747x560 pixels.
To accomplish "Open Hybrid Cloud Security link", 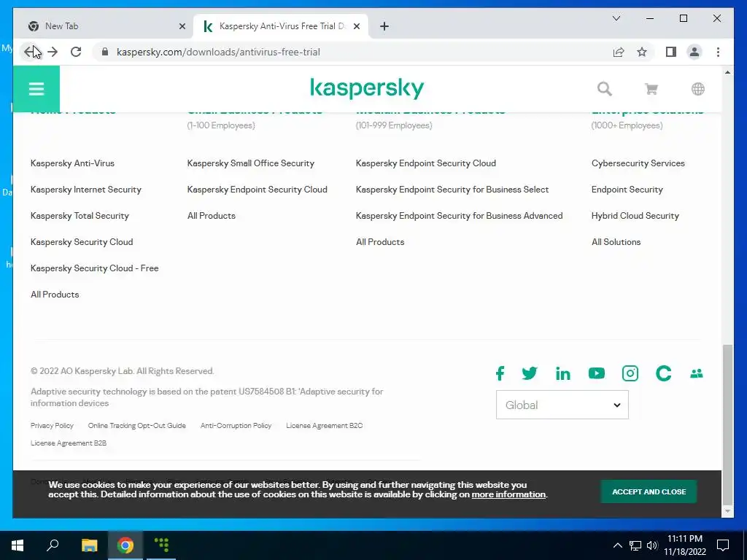I will (635, 216).
